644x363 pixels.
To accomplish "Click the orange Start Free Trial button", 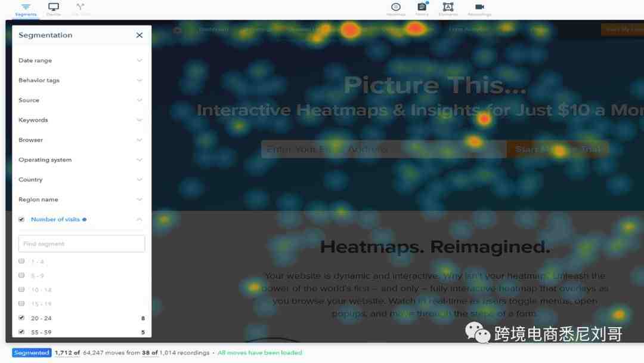I will [558, 149].
